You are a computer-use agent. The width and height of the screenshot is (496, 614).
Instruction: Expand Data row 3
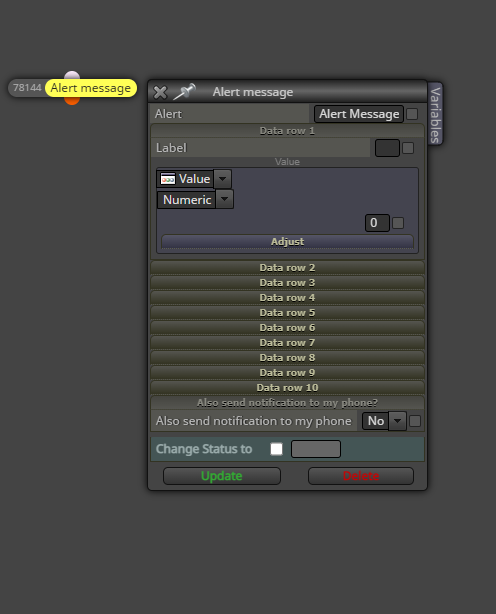pos(287,282)
